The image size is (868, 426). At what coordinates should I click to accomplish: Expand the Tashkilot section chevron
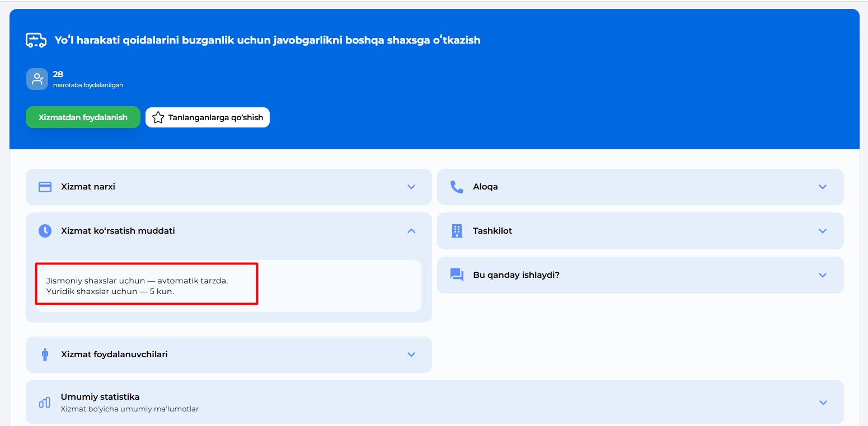[823, 231]
